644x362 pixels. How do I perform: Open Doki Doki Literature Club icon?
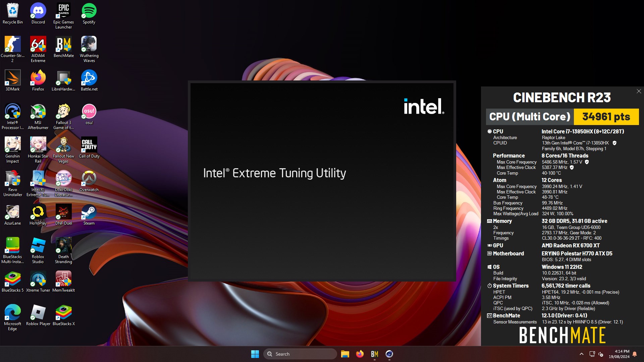pos(64,184)
